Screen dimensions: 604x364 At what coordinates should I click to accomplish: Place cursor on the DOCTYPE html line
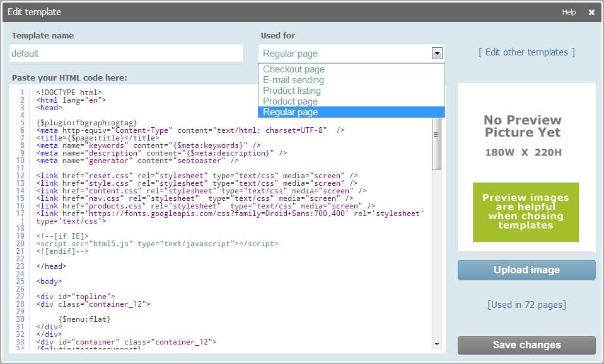69,93
